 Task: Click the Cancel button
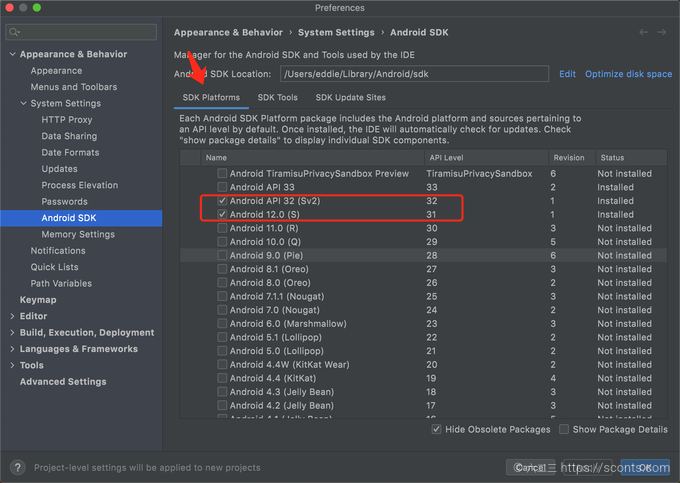tap(530, 467)
